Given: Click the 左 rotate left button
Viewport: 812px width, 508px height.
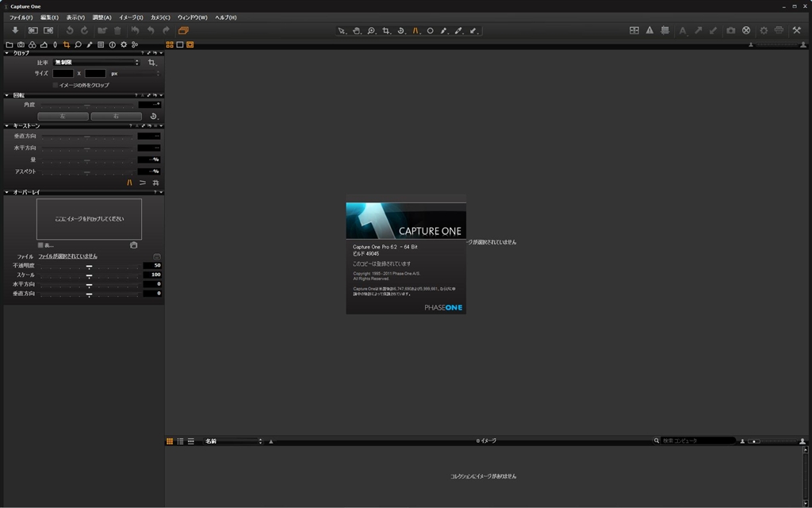Looking at the screenshot, I should [63, 116].
